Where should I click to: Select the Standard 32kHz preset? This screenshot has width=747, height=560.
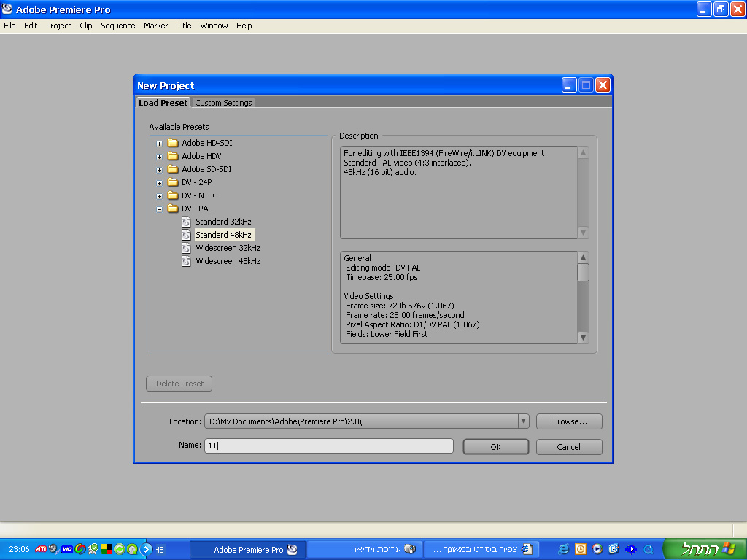223,222
